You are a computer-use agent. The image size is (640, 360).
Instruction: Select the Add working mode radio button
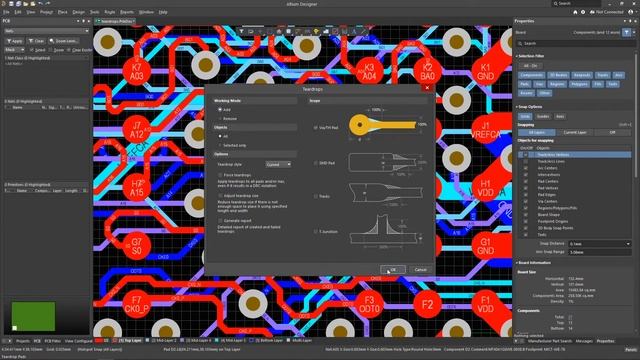[220, 109]
